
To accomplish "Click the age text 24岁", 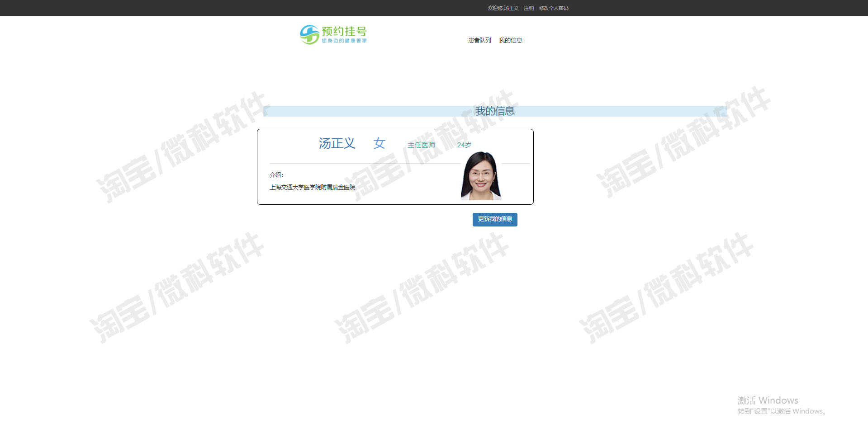I will (x=464, y=145).
